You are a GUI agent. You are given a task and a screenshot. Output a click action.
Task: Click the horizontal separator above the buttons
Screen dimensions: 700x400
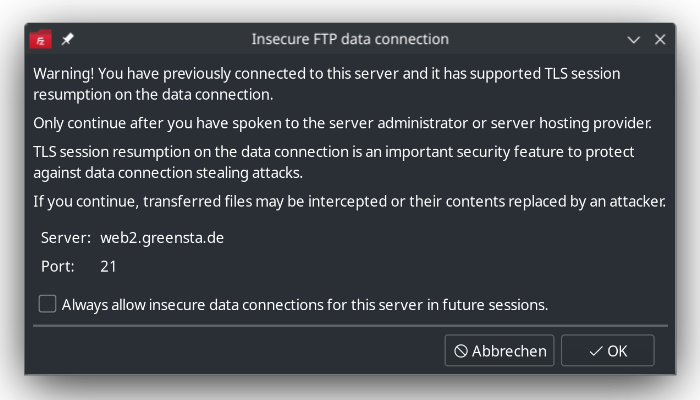coord(350,326)
